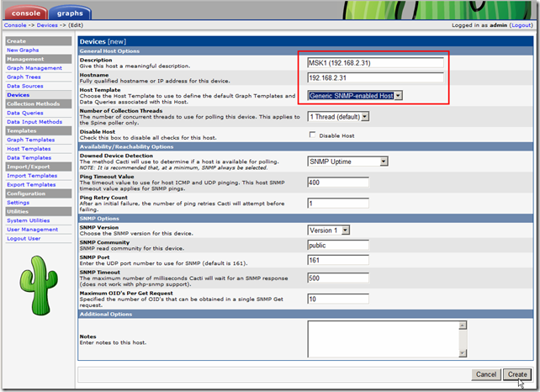Click the SNMP Timeout field
Image resolution: width=540 pixels, height=392 pixels.
click(x=338, y=278)
